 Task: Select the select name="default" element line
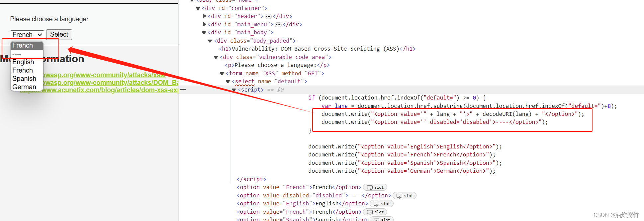coord(269,81)
